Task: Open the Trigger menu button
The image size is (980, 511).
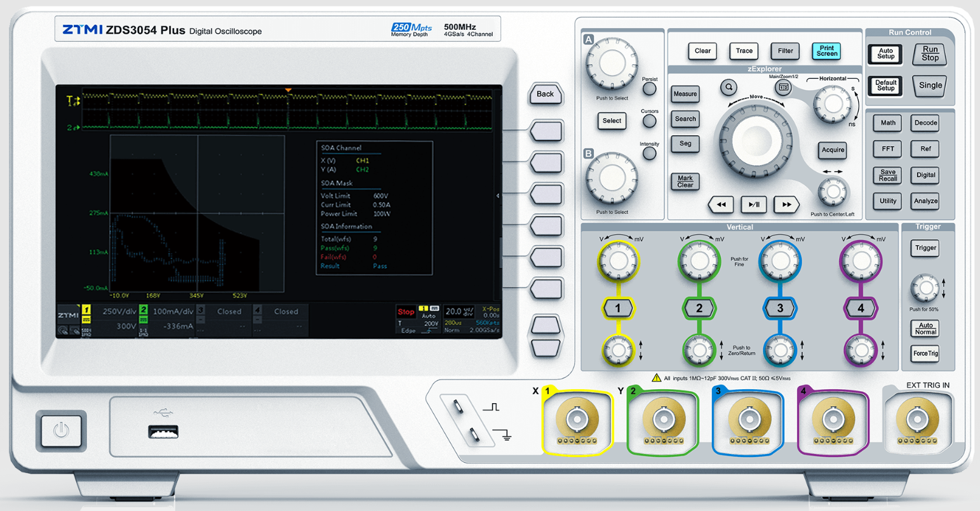Action: pyautogui.click(x=925, y=248)
